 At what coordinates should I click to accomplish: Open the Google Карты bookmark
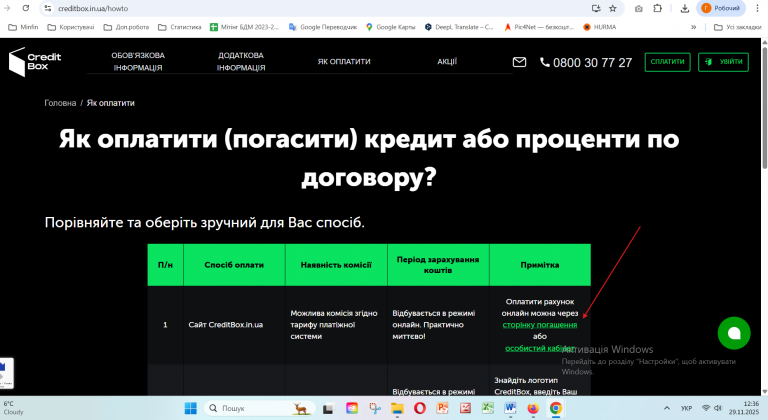click(391, 27)
